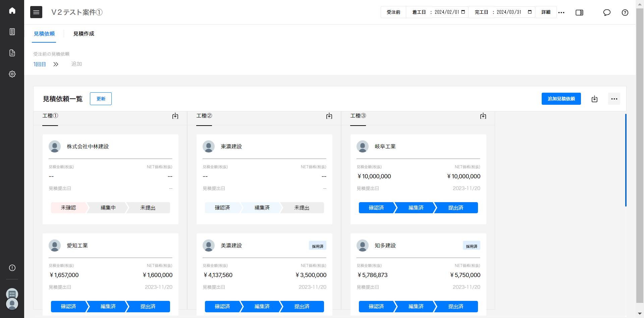Open the overflow menu next to 詳細
The image size is (644, 318).
click(561, 12)
